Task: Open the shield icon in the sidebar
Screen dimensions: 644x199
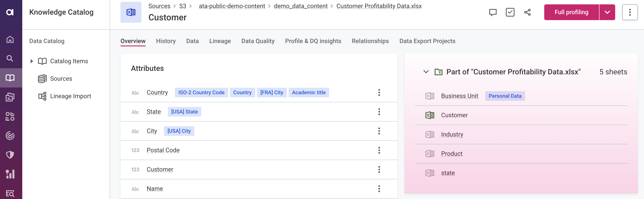Action: point(10,155)
